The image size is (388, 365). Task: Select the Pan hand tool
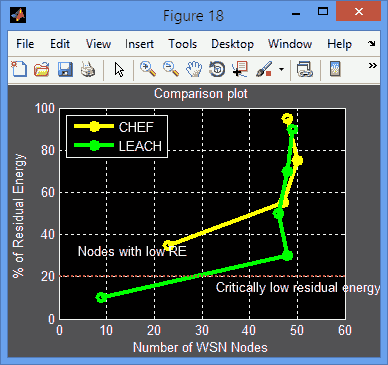(194, 70)
